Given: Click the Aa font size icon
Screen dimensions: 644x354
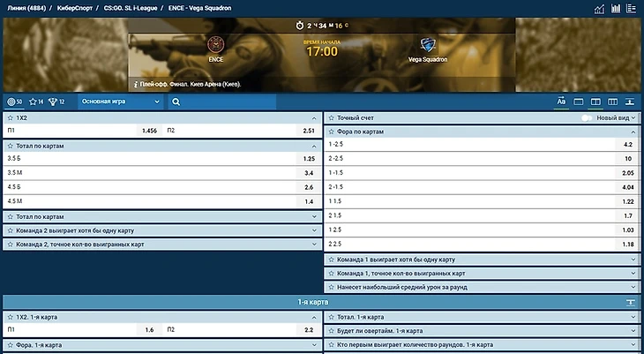Looking at the screenshot, I should pos(561,102).
